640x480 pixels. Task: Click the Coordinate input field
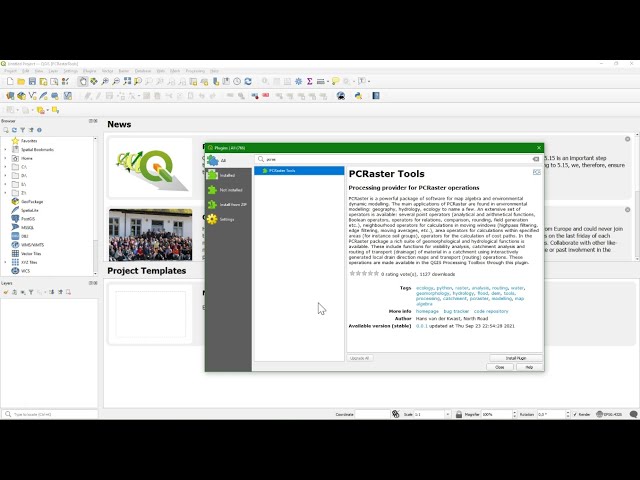pyautogui.click(x=372, y=414)
